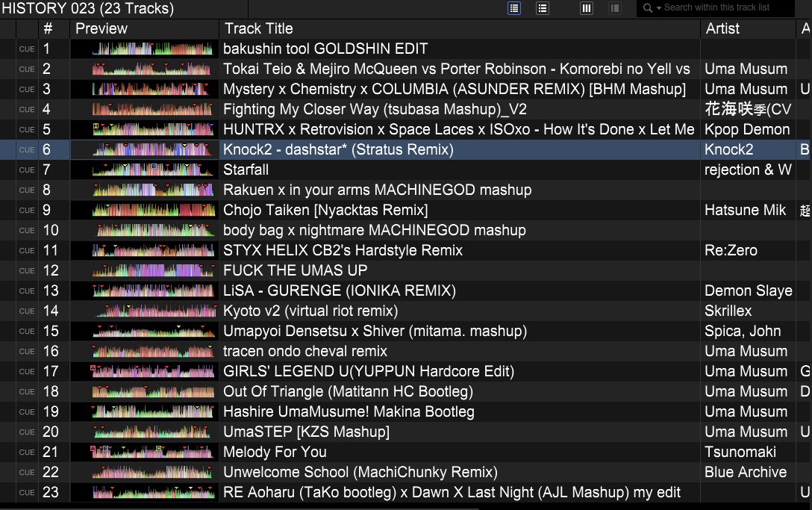Click artist 'rejection & W' cell
The image size is (812, 510).
(x=748, y=170)
